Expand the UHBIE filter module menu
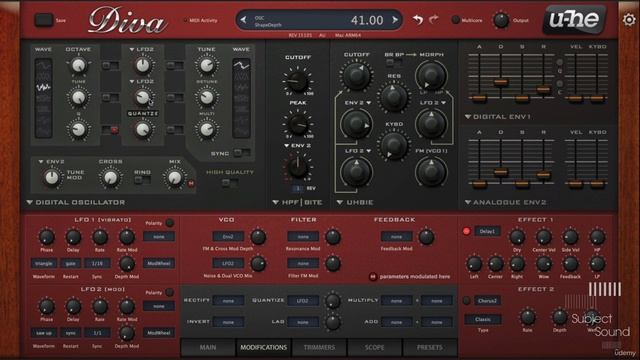The image size is (640, 360). (x=355, y=202)
